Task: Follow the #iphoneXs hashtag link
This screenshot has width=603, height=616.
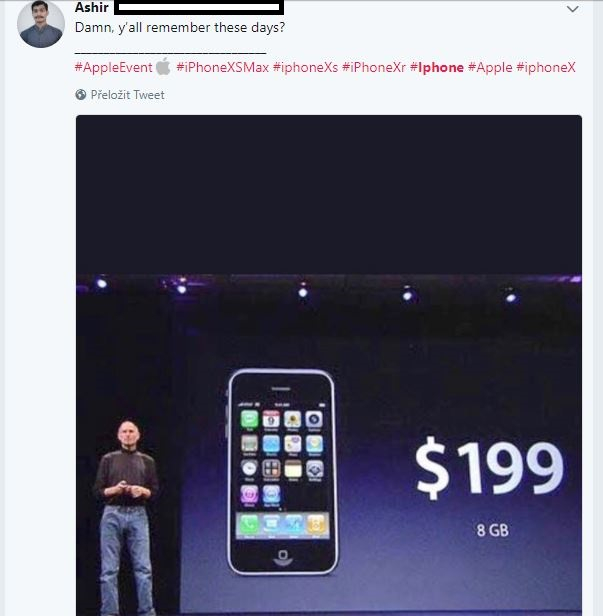Action: pos(305,67)
